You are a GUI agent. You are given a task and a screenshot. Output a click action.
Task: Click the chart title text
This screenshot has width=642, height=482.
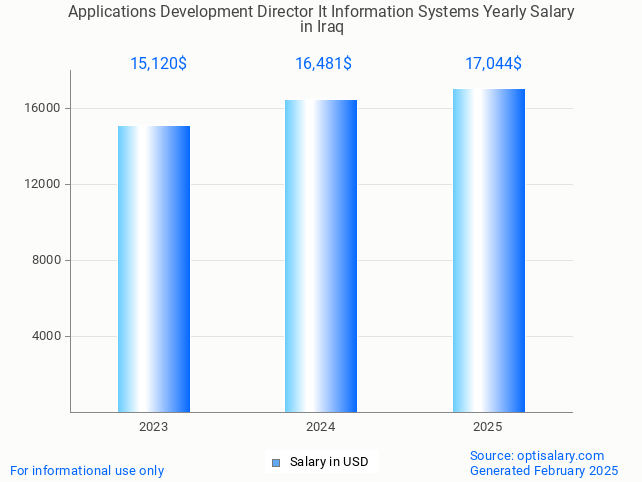321,19
